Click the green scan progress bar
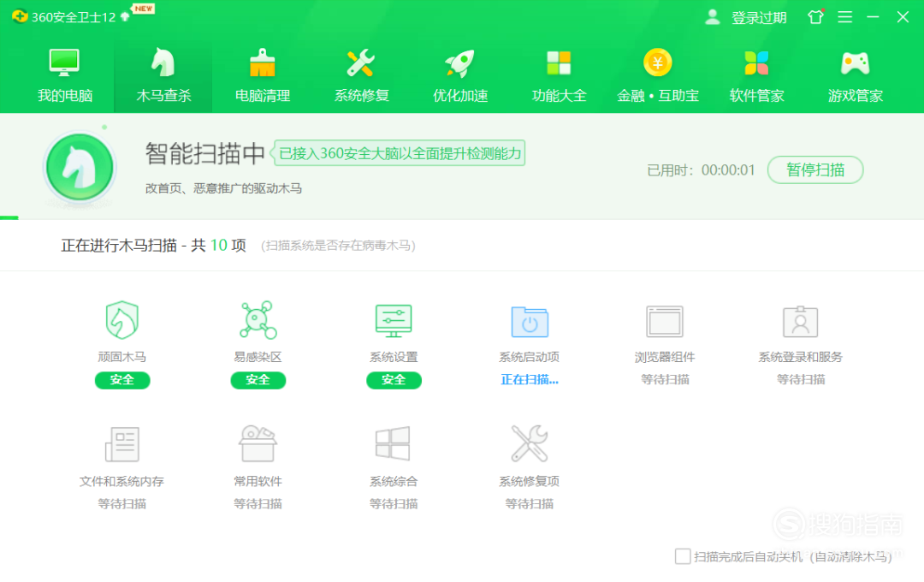 (9, 217)
